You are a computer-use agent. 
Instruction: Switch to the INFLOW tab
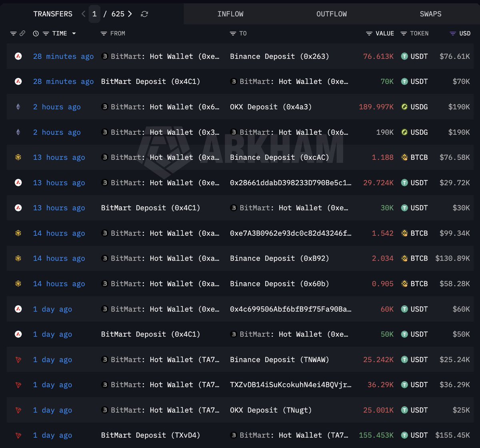[x=230, y=14]
